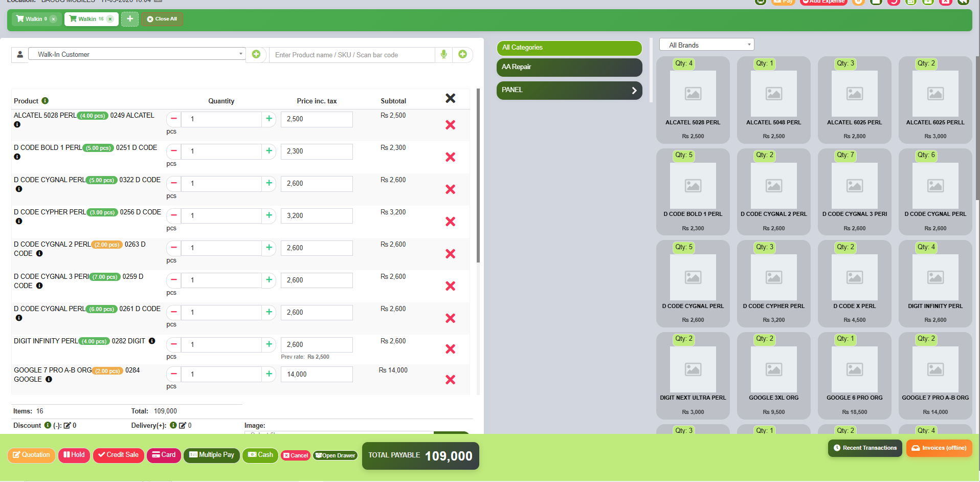
Task: Select the microphone icon for voice product search
Action: click(443, 55)
